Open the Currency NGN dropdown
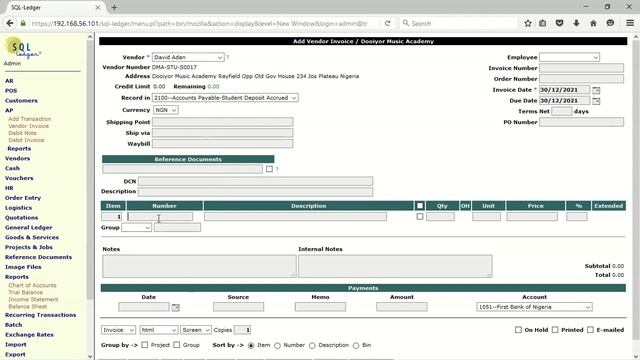Viewport: 640px width, 360px height. click(166, 110)
